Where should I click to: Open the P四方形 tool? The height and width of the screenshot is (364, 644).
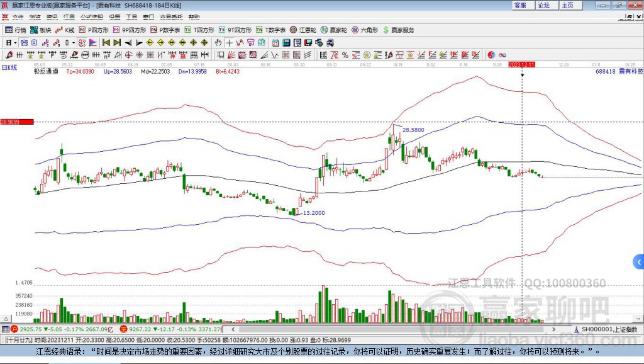click(94, 30)
